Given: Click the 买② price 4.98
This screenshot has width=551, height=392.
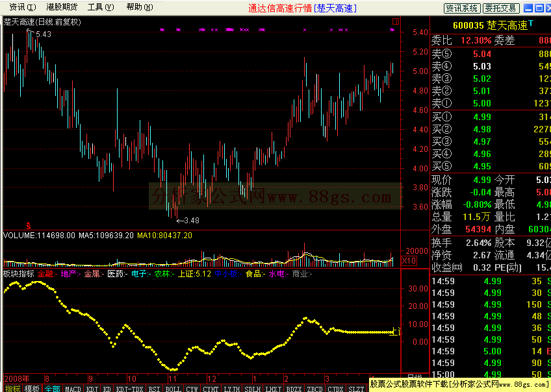Looking at the screenshot, I should click(481, 129).
